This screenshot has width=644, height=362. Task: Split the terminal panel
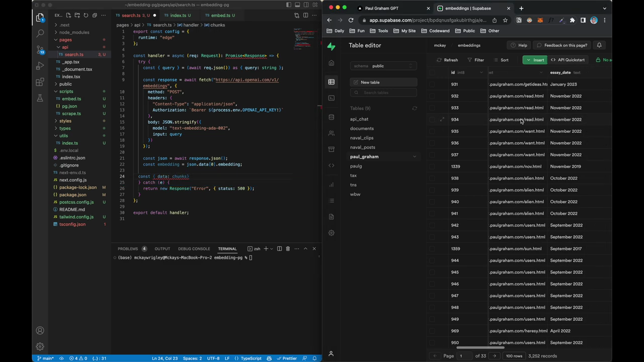click(279, 249)
